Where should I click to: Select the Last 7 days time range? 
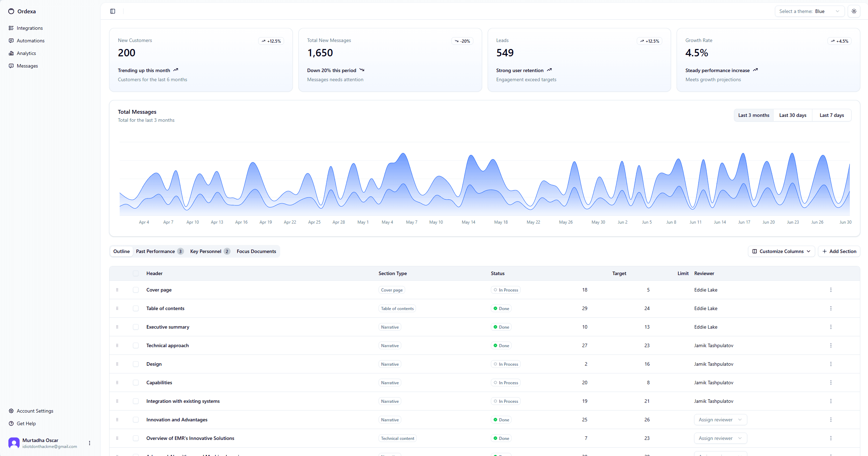[832, 115]
